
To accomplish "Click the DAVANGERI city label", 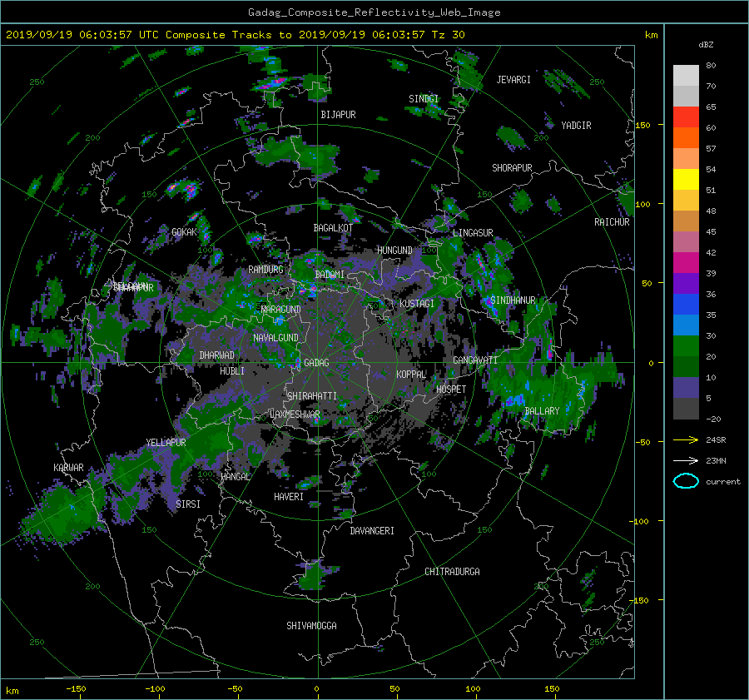I will pos(372,531).
